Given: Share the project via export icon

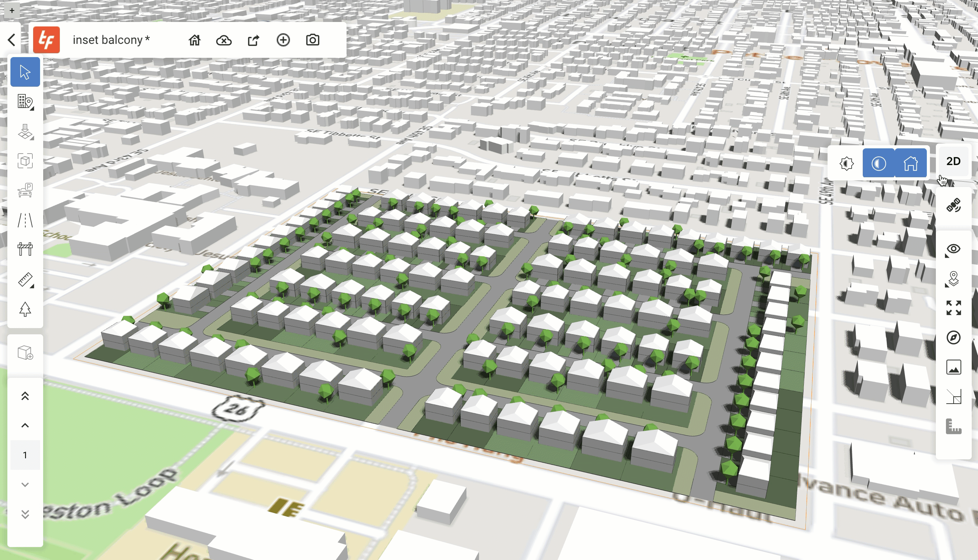Looking at the screenshot, I should click(x=254, y=40).
